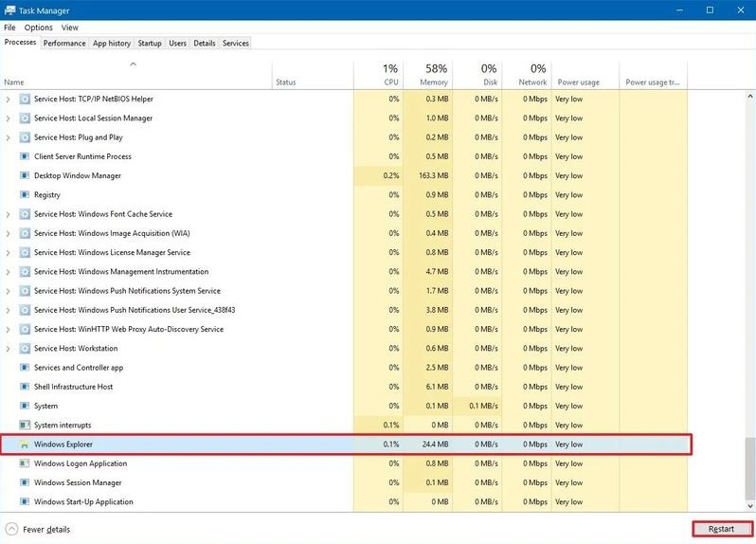The height and width of the screenshot is (544, 756).
Task: Expand Service Host: Windows Font Cache Service
Action: [x=9, y=214]
